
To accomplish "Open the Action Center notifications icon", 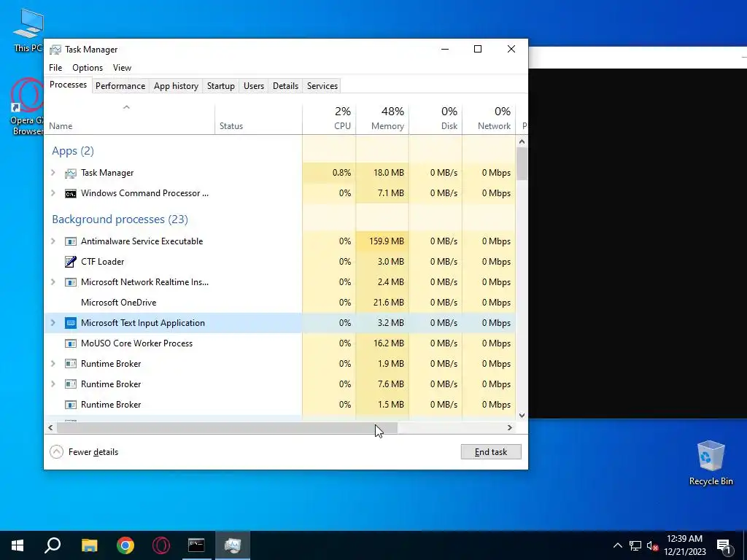I will pyautogui.click(x=724, y=545).
